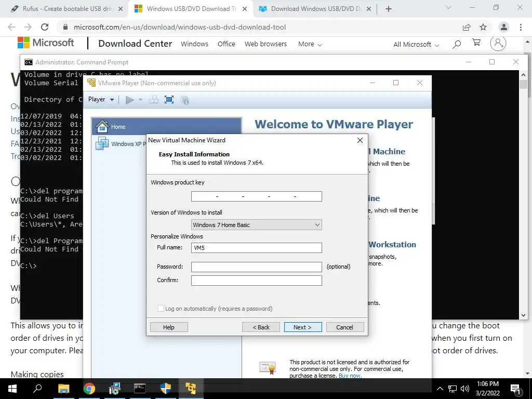532x399 pixels.
Task: Open the Windows version dropdown
Action: click(256, 224)
